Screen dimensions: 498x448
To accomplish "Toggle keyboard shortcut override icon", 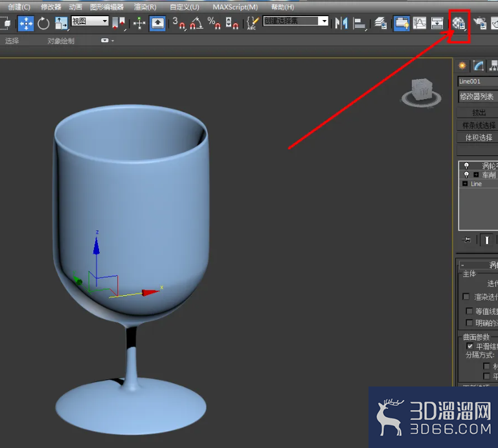I will click(157, 23).
